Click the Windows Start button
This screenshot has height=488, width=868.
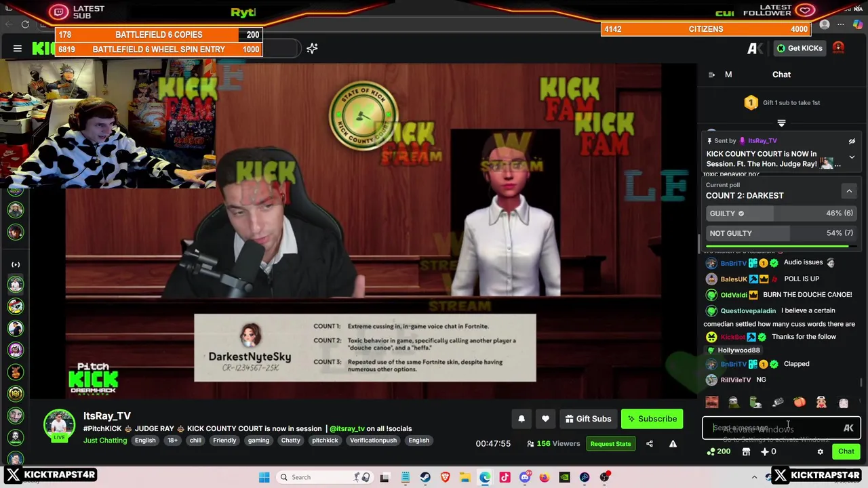pyautogui.click(x=264, y=477)
